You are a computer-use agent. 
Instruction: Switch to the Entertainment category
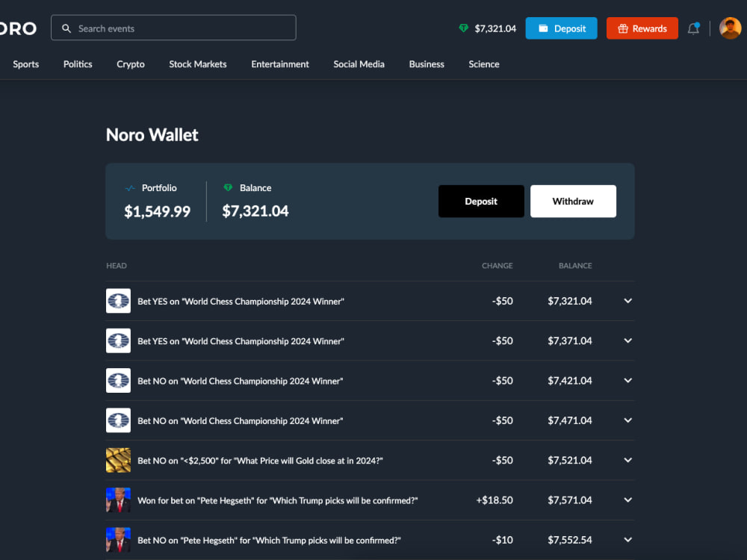pyautogui.click(x=280, y=64)
